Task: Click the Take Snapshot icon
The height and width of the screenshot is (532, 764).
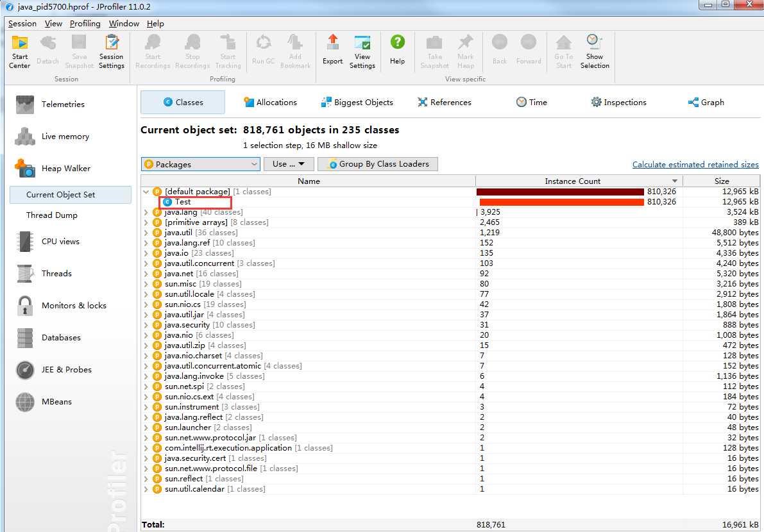Action: coord(435,51)
